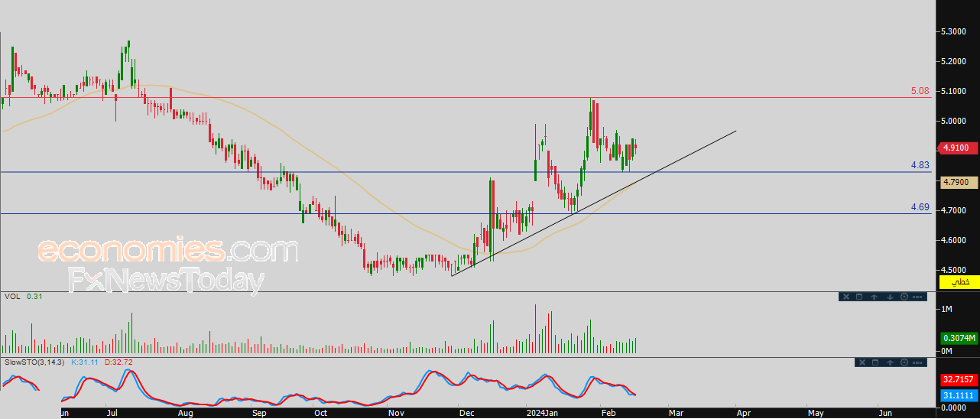The height and width of the screenshot is (419, 980).
Task: Open SlowSTO indicator settings gear
Action: pyautogui.click(x=905, y=362)
